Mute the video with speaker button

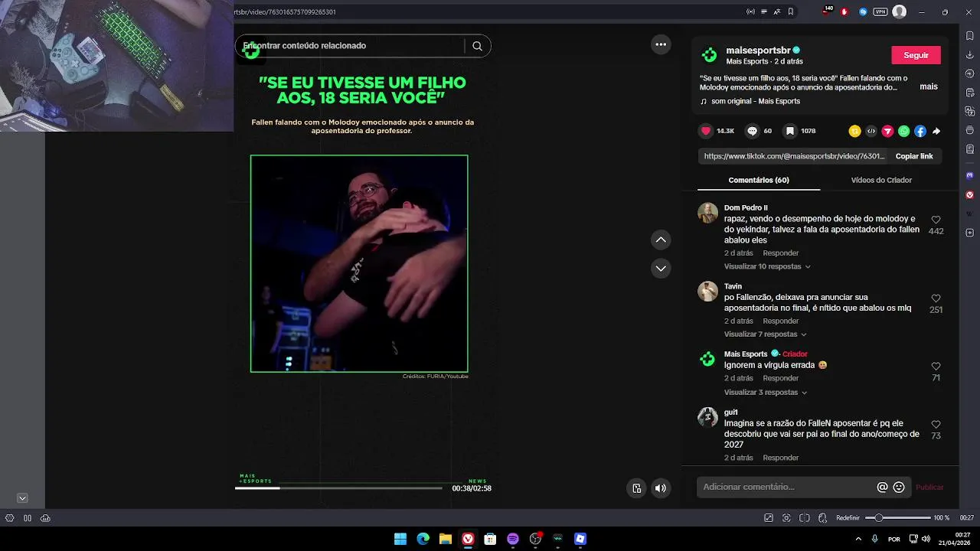pos(661,488)
